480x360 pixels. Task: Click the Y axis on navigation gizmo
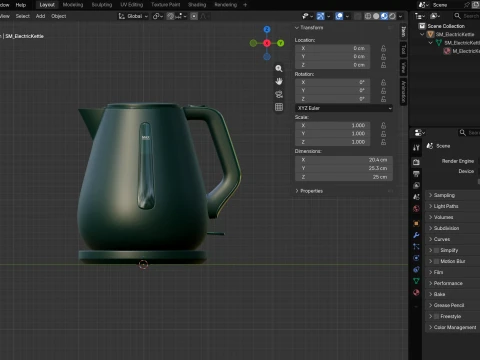tap(281, 43)
